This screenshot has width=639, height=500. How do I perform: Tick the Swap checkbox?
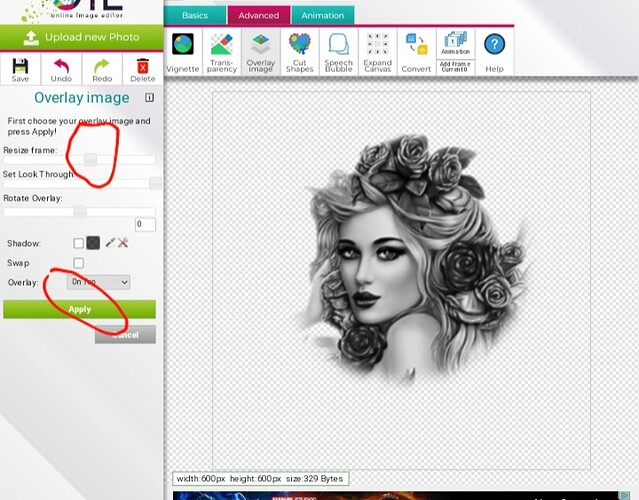click(78, 263)
